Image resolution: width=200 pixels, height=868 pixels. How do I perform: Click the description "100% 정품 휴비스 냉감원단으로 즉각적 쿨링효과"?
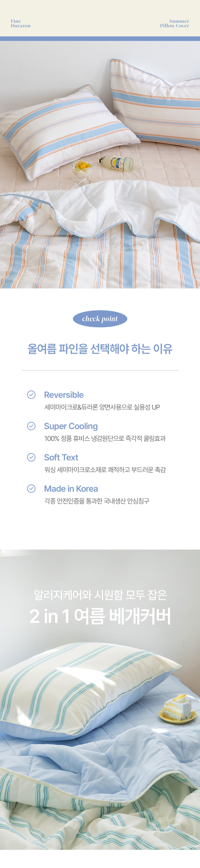(x=105, y=438)
